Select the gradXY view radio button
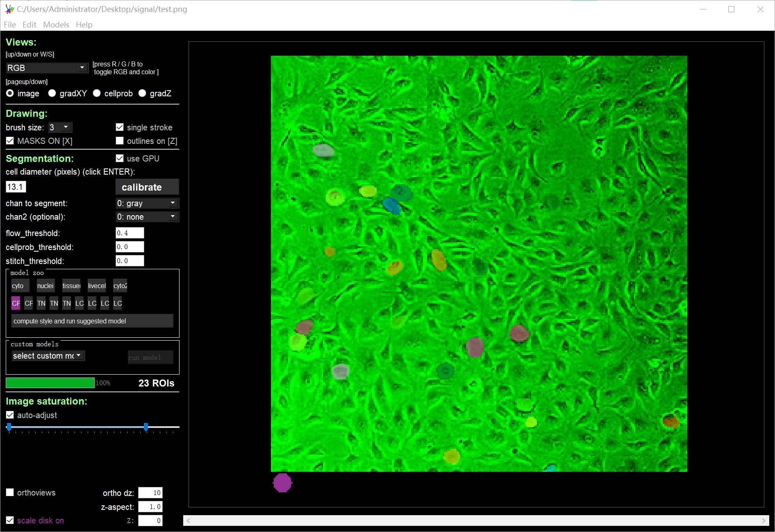The height and width of the screenshot is (532, 775). point(52,93)
